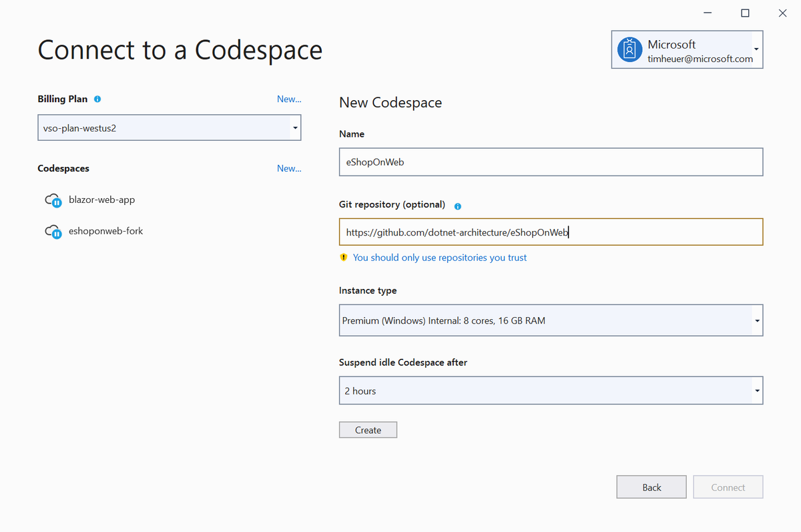Click the Name field containing eShopOnWeb

coord(551,162)
